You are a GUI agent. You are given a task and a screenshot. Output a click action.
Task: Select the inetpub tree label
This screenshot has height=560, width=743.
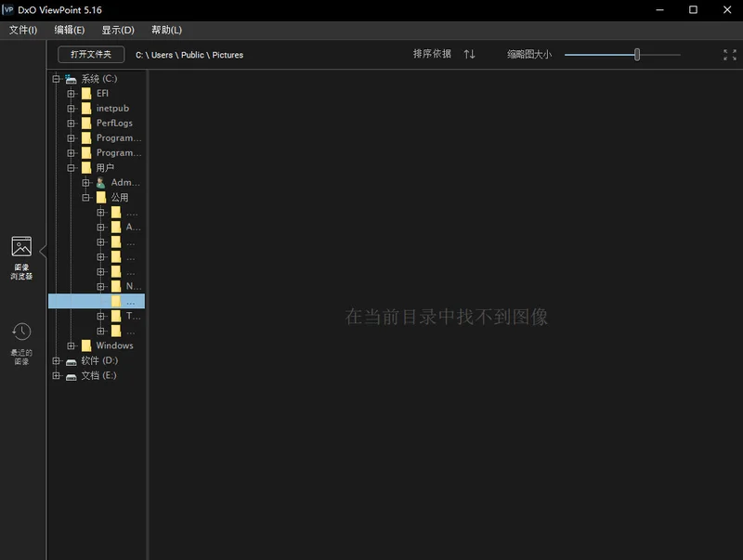point(112,109)
